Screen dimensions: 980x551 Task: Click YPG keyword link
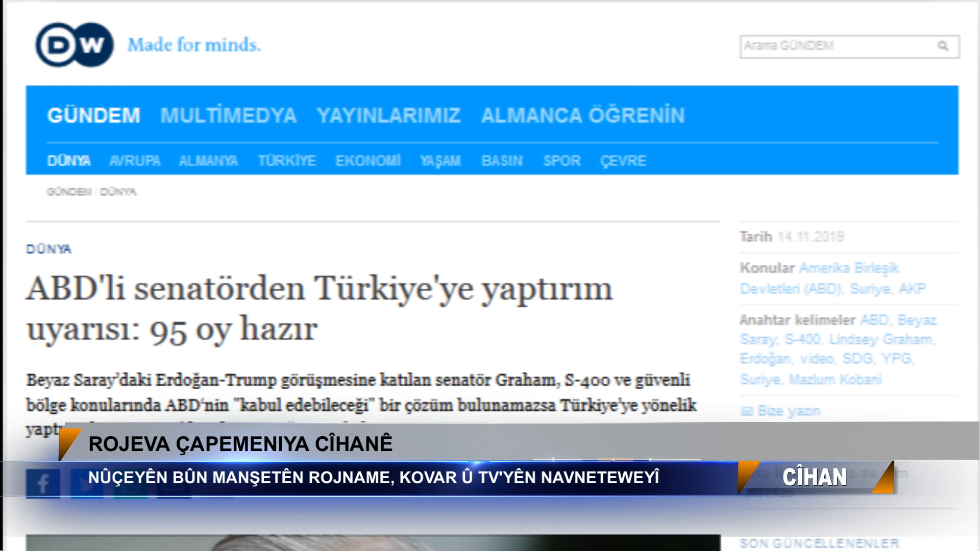[896, 359]
